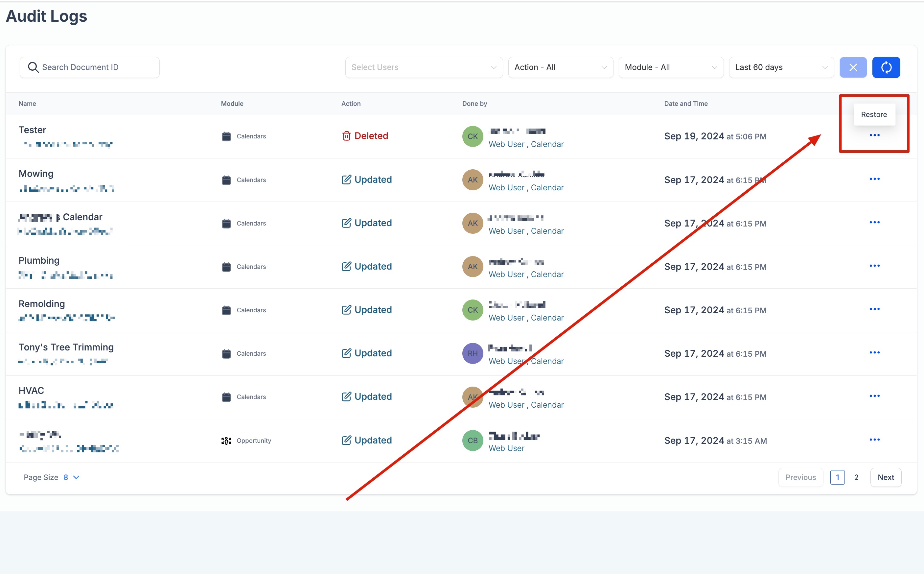Open three-dot menu for Plumbing row
Screen dimensions: 924x574
(874, 266)
